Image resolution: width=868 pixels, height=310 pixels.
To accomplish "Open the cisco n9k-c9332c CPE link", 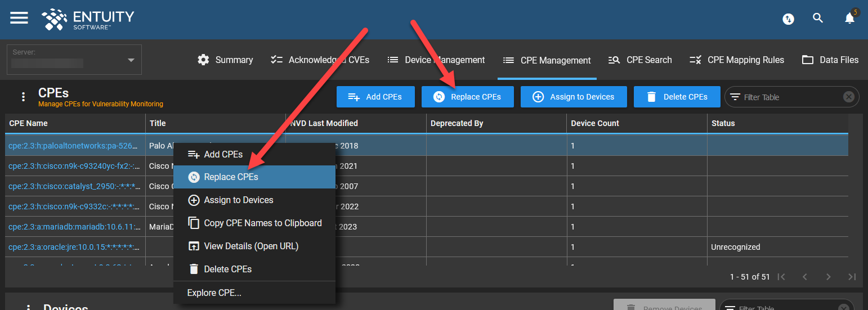I will pos(73,206).
